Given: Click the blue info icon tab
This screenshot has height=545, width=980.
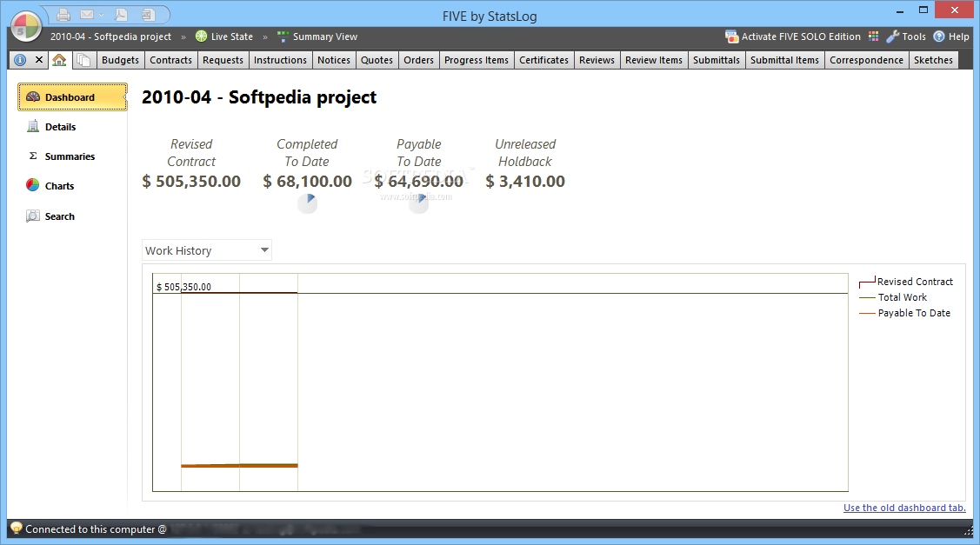Looking at the screenshot, I should pyautogui.click(x=20, y=60).
